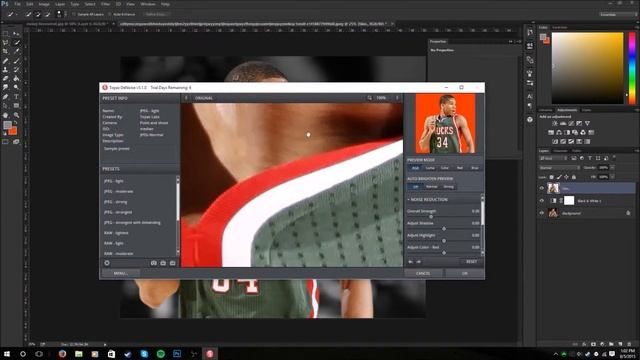Open File Explorer from the taskbar
Viewport: 640px width, 360px height.
coord(79,354)
